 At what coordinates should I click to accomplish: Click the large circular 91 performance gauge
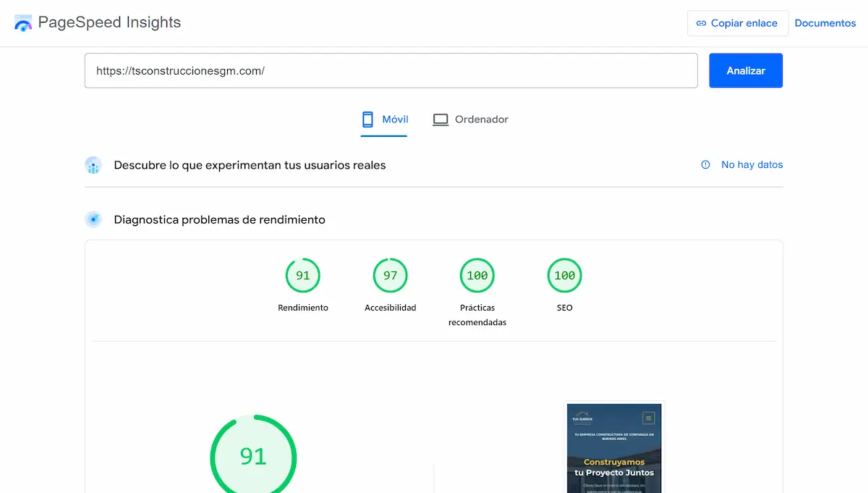253,456
